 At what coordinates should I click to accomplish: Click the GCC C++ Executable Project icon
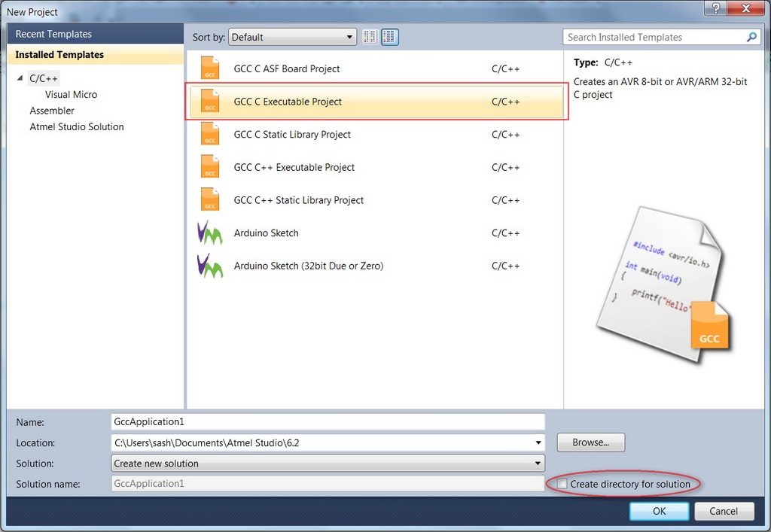coord(210,167)
